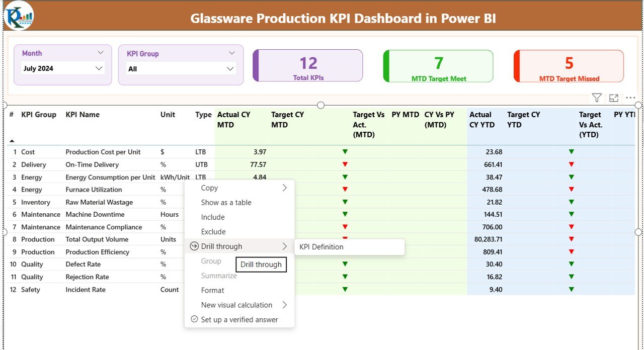The width and height of the screenshot is (644, 350).
Task: Open focus mode for the table visual
Action: tap(613, 98)
